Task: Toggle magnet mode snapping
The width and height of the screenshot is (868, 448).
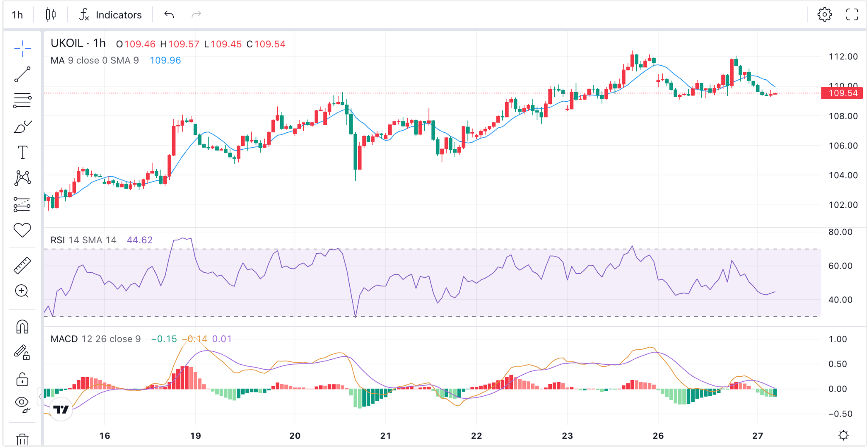Action: [x=22, y=327]
